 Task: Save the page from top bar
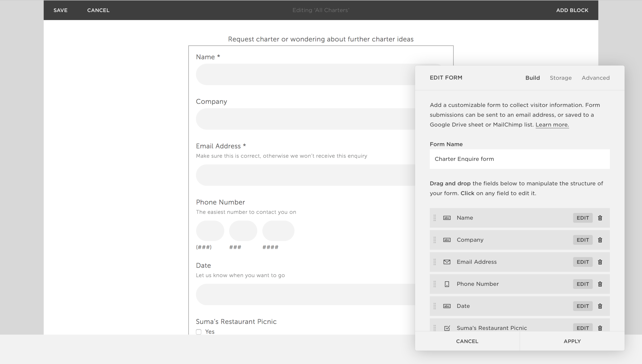(x=61, y=10)
